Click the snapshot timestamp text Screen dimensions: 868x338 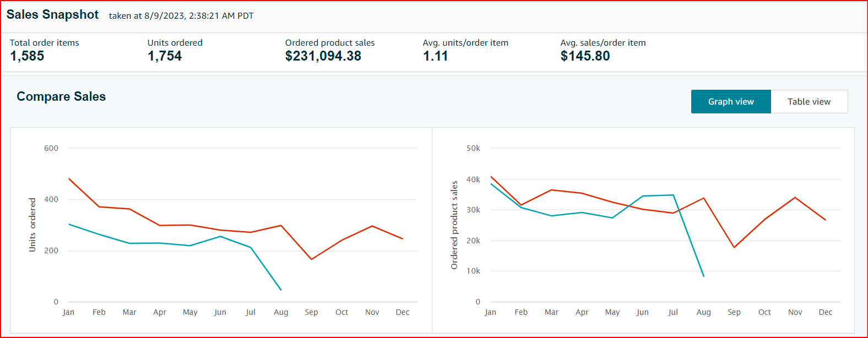181,16
